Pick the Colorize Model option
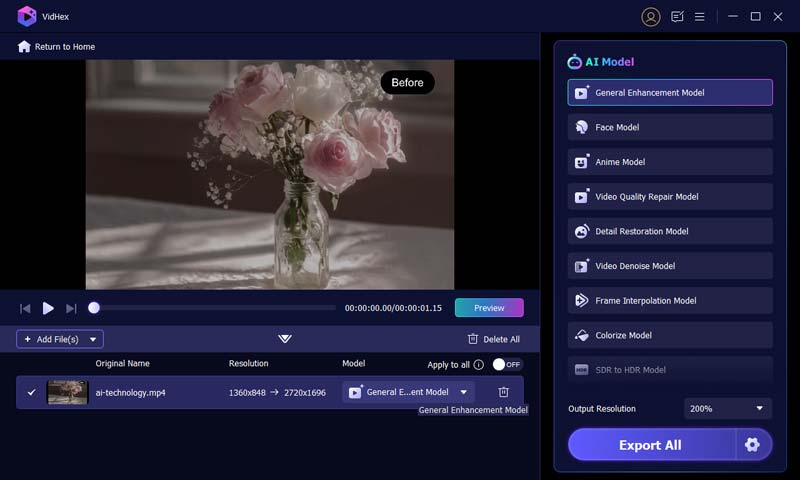 click(x=670, y=335)
